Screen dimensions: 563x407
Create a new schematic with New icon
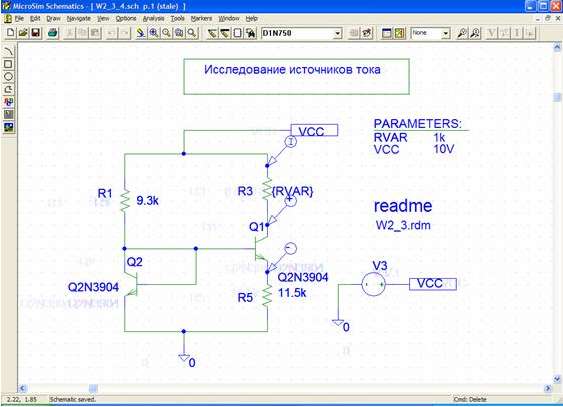pos(11,33)
